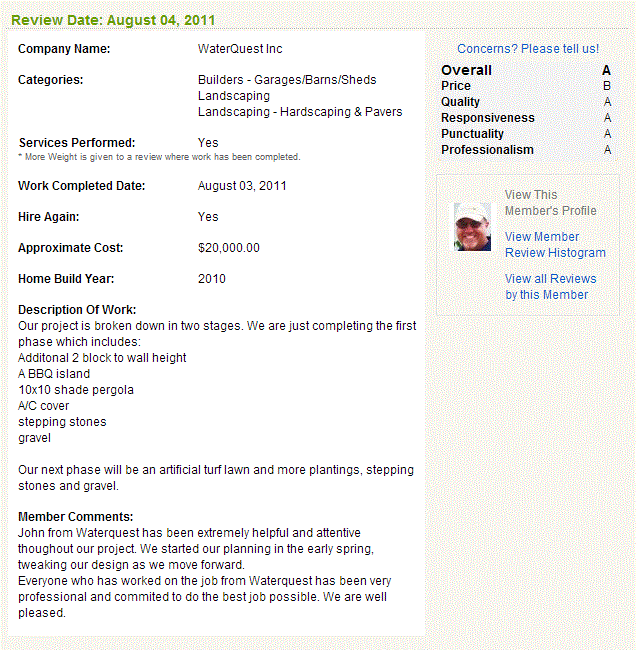Click the Professionalism rating row
This screenshot has width=636, height=650.
click(526, 150)
